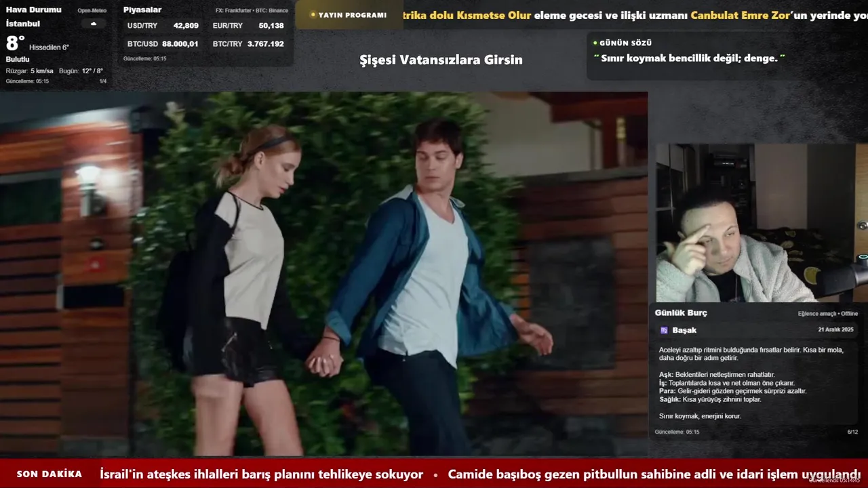Image resolution: width=868 pixels, height=488 pixels.
Task: Click the Sınır koymak, enerjini korur line
Action: point(700,416)
